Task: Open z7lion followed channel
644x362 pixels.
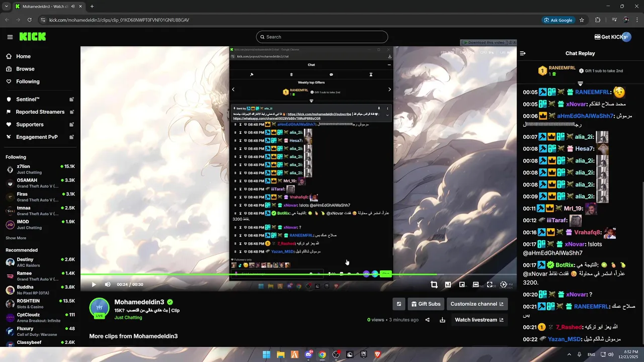Action: click(40, 169)
